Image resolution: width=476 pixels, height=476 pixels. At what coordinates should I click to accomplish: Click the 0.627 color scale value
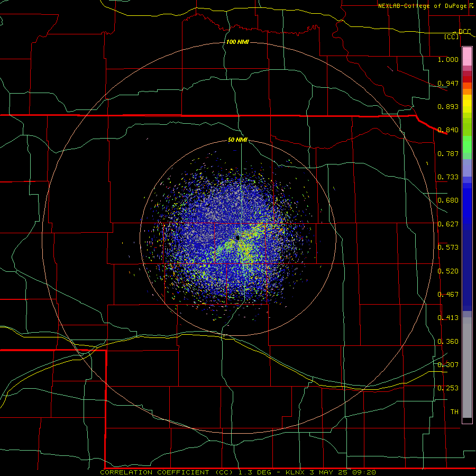pyautogui.click(x=448, y=224)
